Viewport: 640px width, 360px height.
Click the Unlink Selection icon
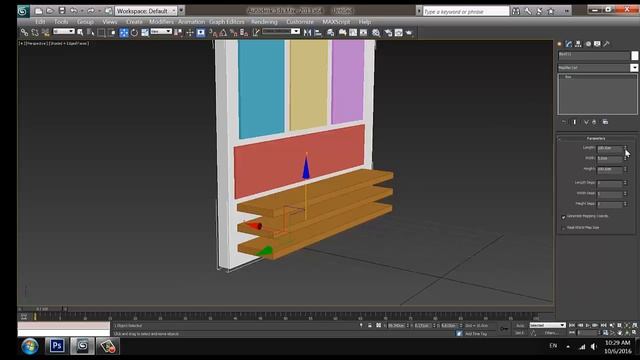click(35, 33)
